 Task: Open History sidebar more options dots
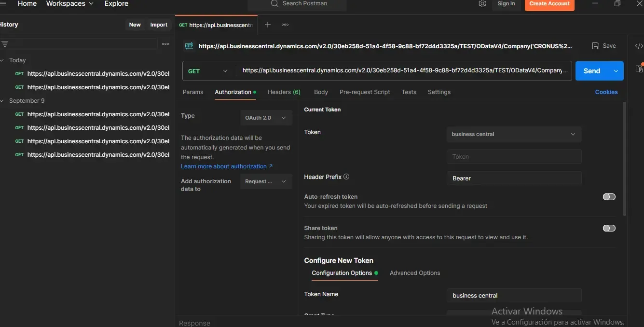click(x=165, y=44)
